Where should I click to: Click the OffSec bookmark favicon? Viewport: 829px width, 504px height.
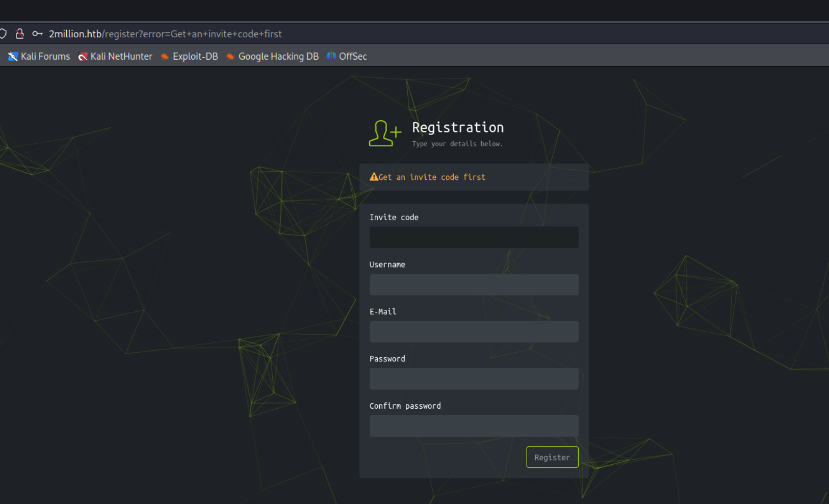click(x=331, y=57)
